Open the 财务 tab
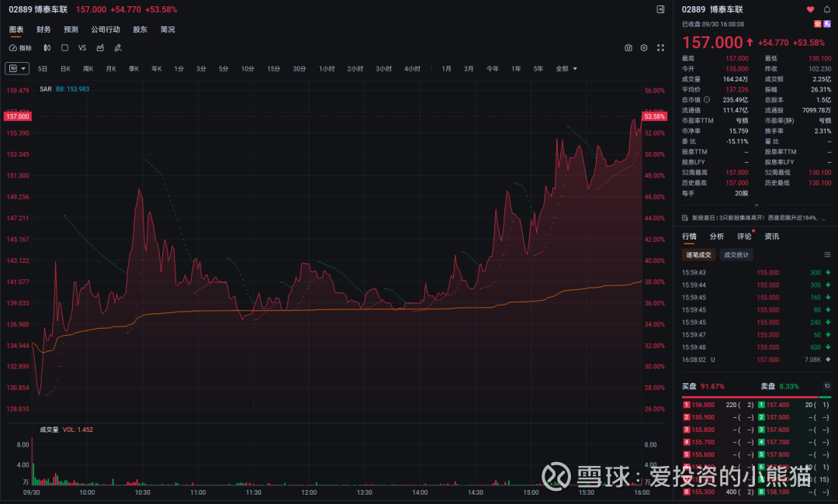 (43, 30)
